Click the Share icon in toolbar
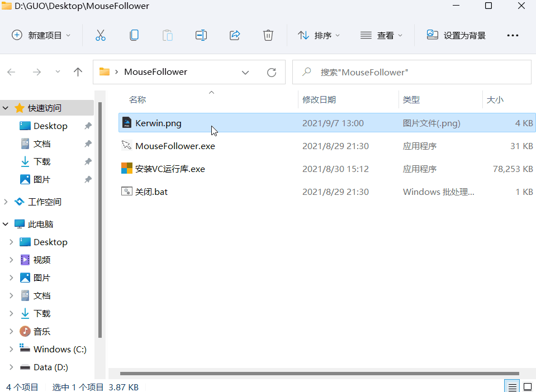The image size is (536, 392). 235,35
